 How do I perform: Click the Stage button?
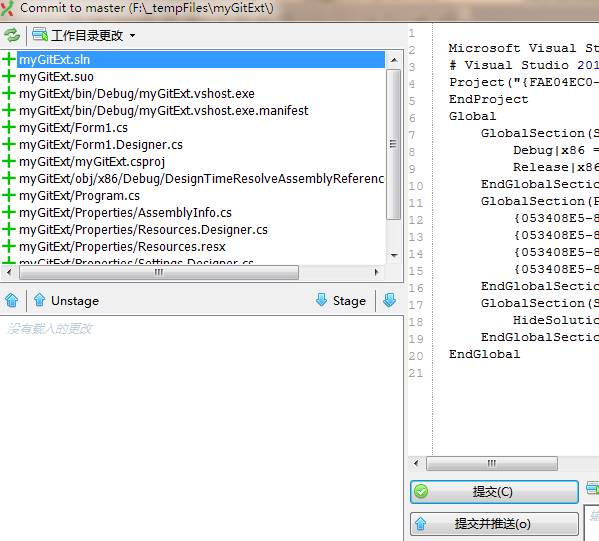click(x=341, y=301)
